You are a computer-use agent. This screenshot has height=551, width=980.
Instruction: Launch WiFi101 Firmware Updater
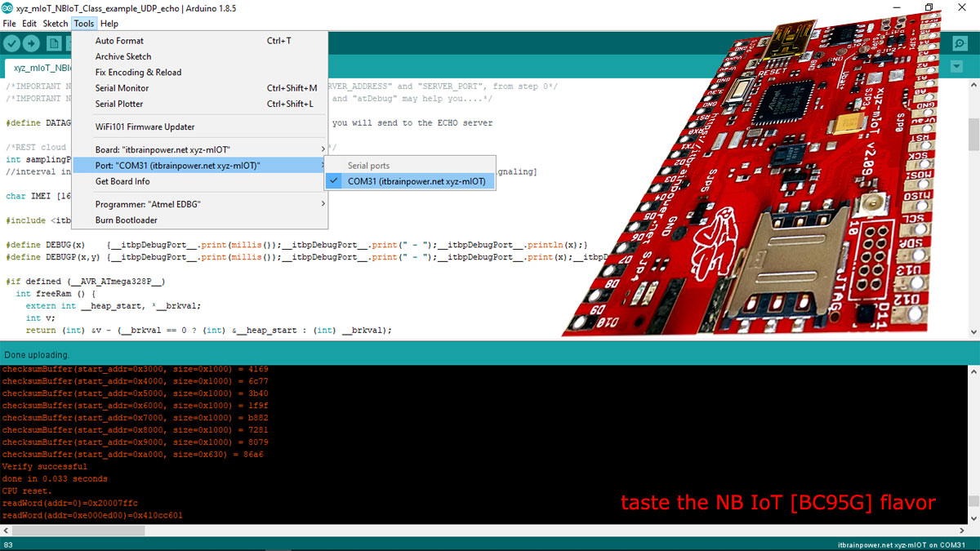pos(145,127)
